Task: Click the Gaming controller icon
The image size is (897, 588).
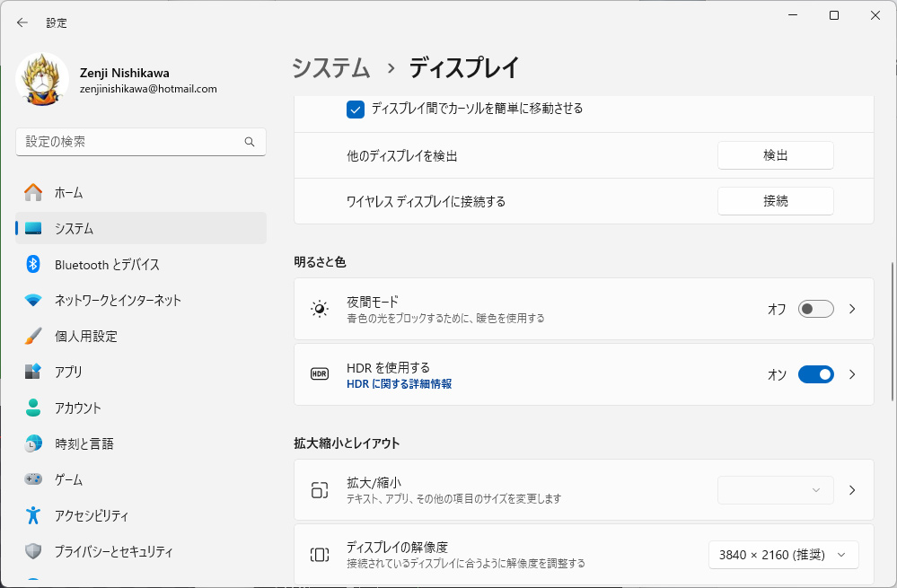Action: point(33,479)
